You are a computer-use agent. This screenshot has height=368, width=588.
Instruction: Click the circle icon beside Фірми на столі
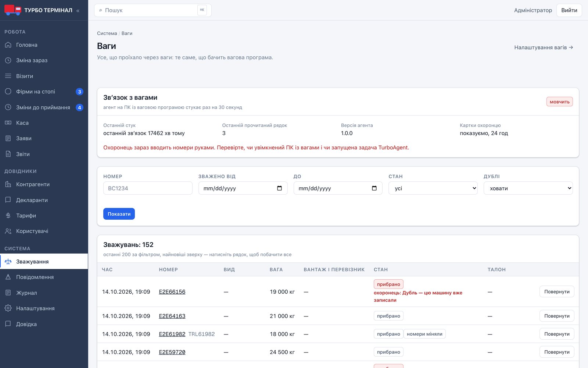click(x=8, y=92)
